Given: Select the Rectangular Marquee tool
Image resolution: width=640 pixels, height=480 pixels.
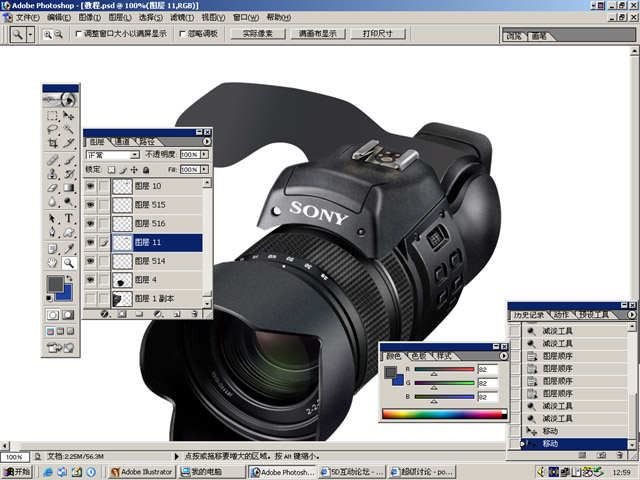Looking at the screenshot, I should (52, 116).
